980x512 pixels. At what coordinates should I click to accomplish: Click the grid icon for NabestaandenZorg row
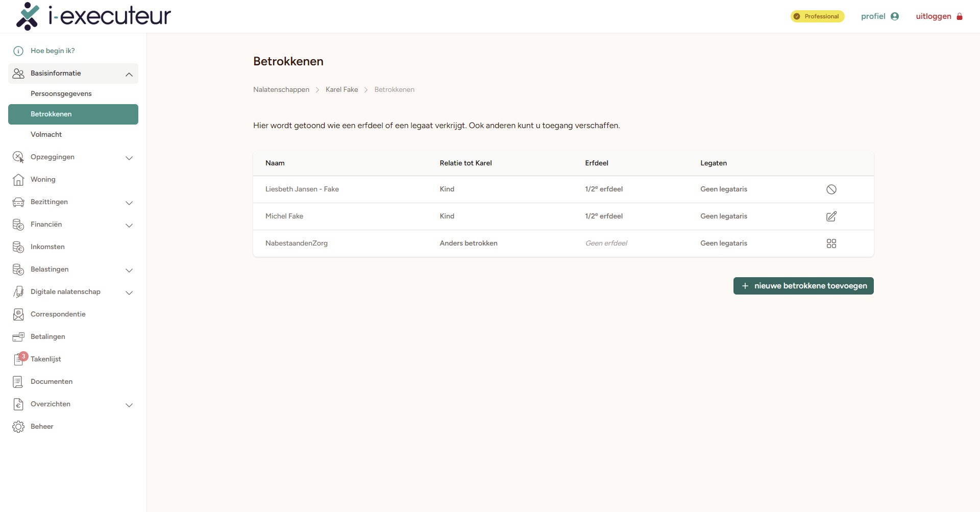pos(831,243)
